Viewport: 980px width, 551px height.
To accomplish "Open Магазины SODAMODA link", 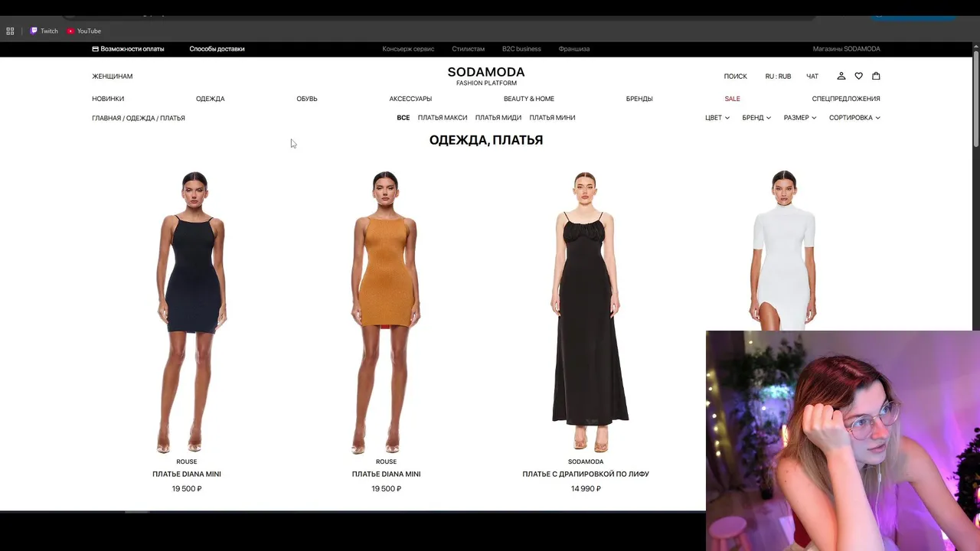I will tap(847, 49).
